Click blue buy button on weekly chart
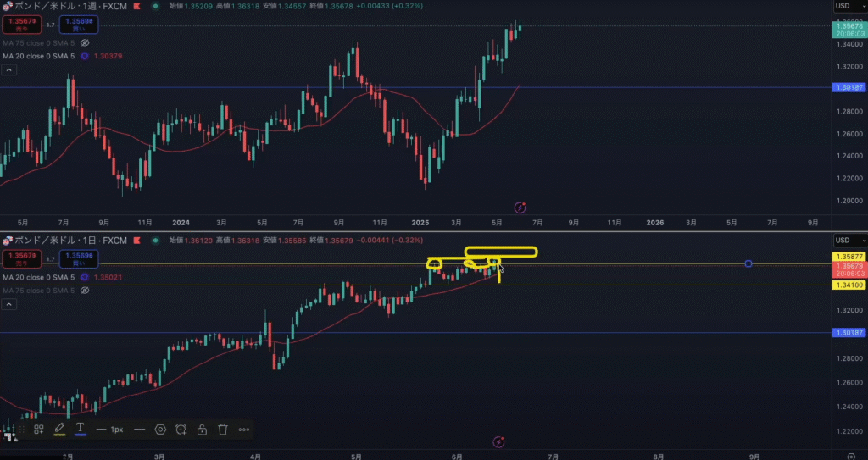868x460 pixels. pyautogui.click(x=79, y=25)
